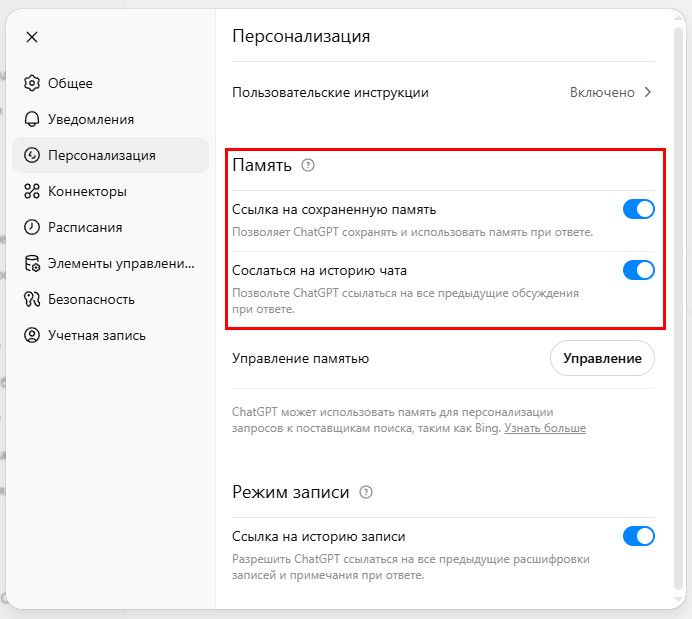Open the Включено status for custom instructions
This screenshot has height=619, width=692.
[602, 92]
